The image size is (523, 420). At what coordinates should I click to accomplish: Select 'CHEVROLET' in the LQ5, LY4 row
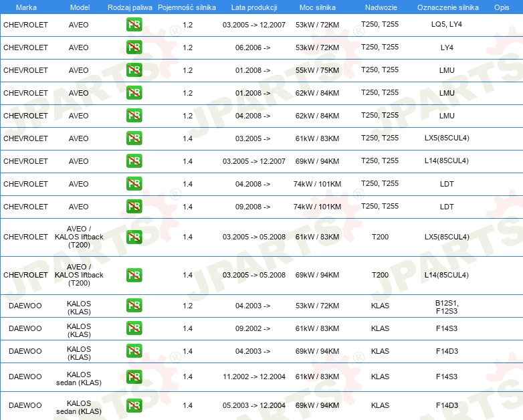[x=25, y=25]
